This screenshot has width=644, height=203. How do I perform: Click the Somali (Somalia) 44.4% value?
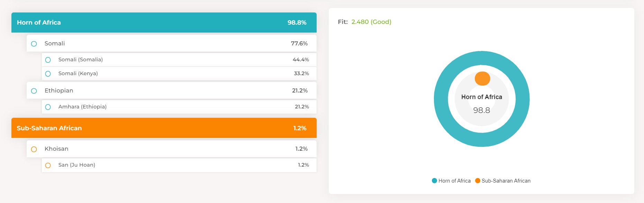[301, 60]
